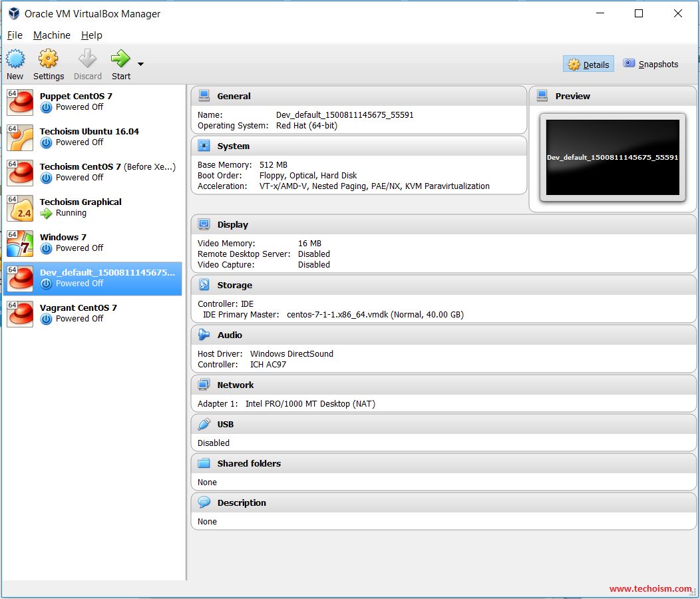Click the Display section monitor icon

tap(204, 224)
